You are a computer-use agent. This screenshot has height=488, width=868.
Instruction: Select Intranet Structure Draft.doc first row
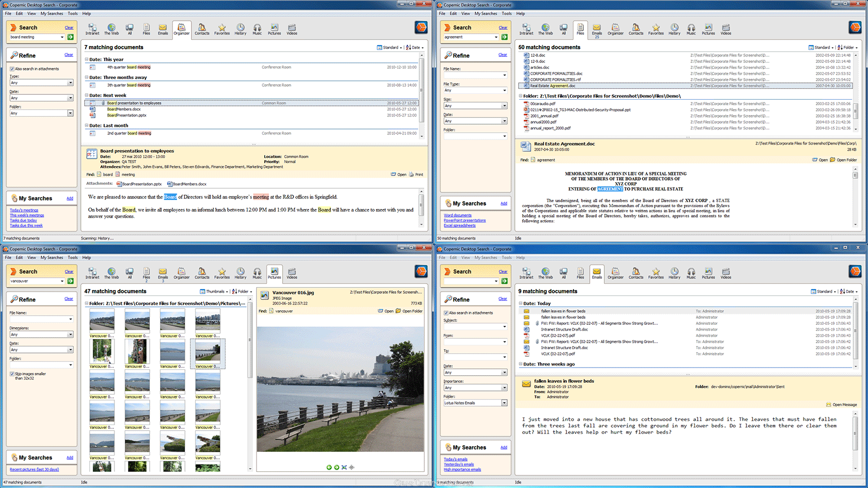[685, 330]
